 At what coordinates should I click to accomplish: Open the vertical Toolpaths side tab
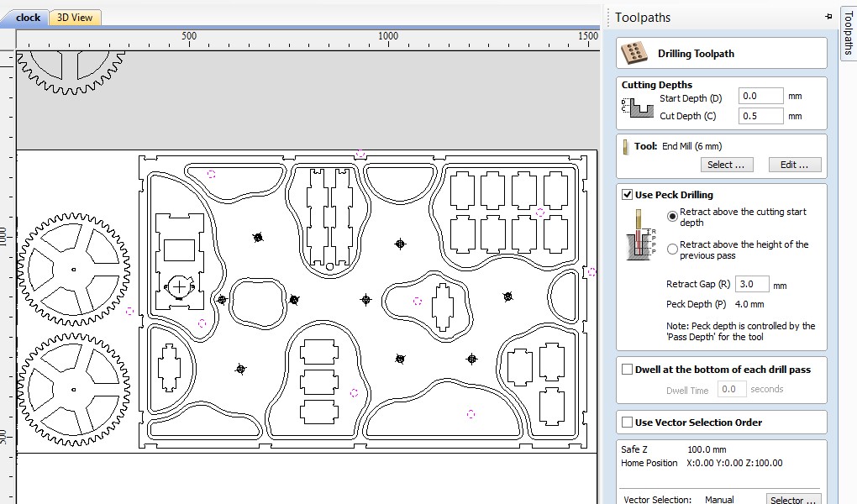tap(848, 34)
